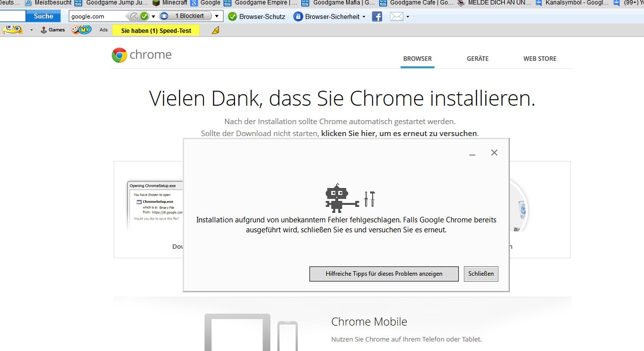Expand the dropdown after 1 Blockiert
The height and width of the screenshot is (351, 644).
pos(216,16)
